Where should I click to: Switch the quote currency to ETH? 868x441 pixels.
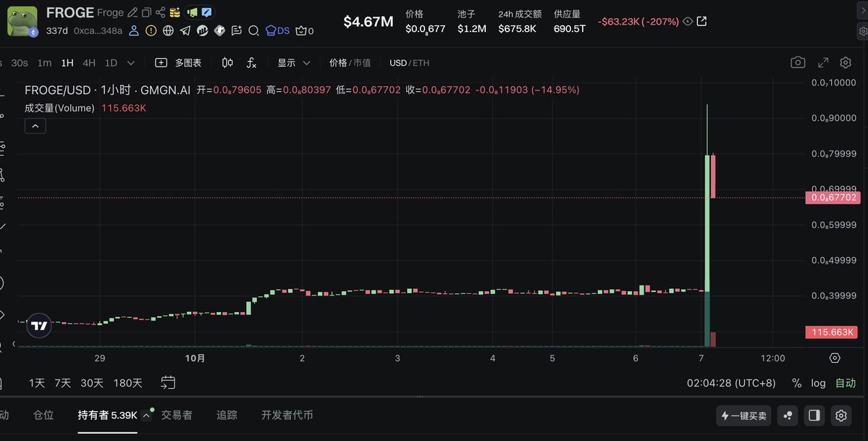point(421,62)
